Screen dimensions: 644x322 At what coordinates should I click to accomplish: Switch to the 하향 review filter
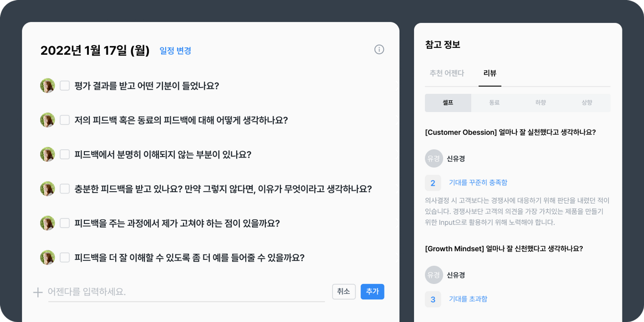(x=540, y=103)
